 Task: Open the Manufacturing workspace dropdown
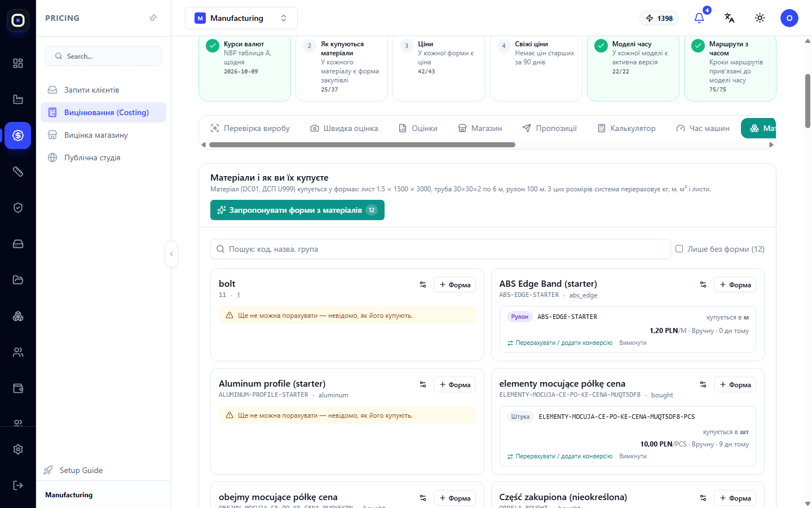(241, 18)
